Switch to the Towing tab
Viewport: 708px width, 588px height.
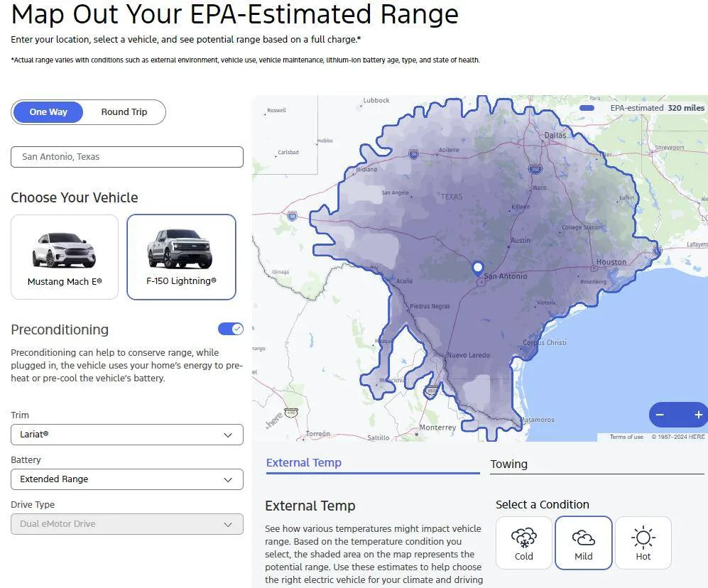(509, 464)
